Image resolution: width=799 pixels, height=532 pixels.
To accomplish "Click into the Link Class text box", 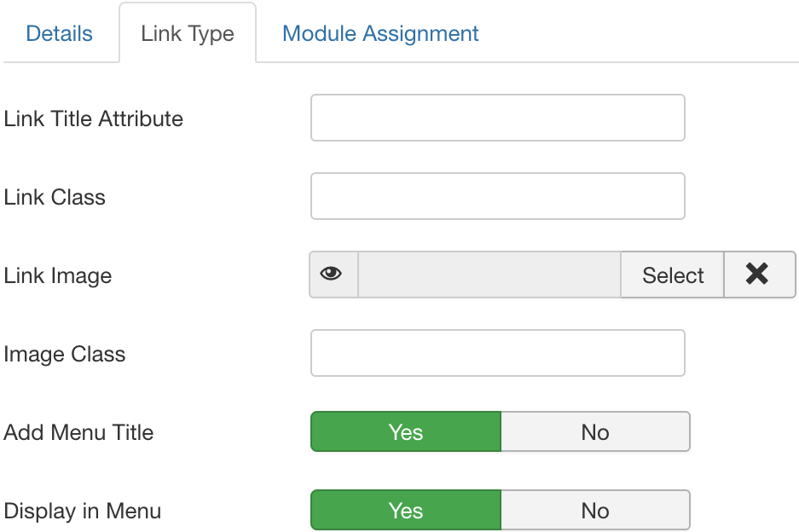I will pos(497,196).
